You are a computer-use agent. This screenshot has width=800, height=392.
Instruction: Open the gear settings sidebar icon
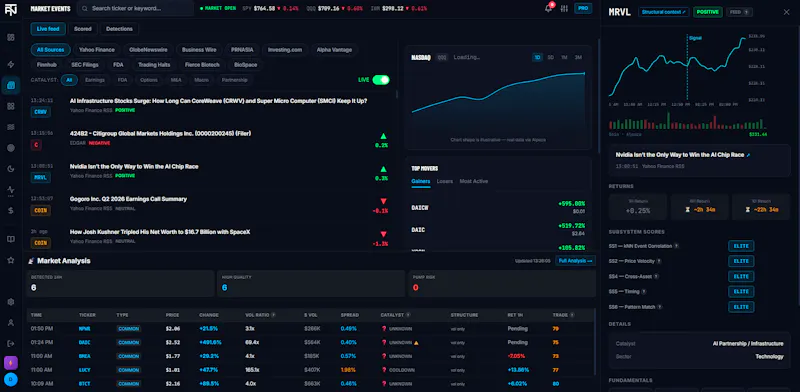(11, 302)
